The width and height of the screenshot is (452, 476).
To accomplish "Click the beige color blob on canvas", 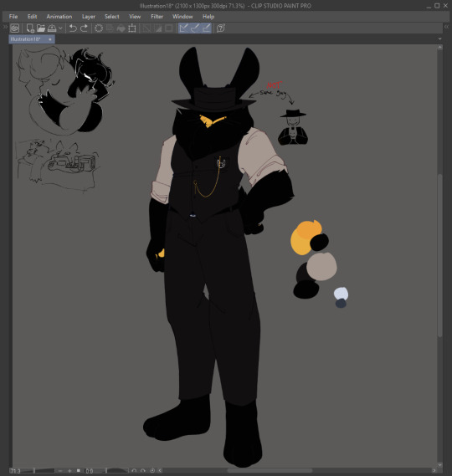I will (321, 266).
